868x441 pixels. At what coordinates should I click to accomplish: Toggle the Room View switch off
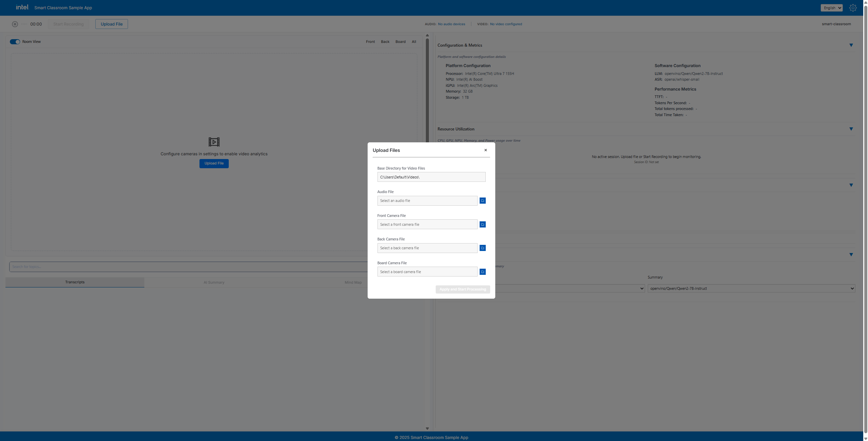(x=14, y=41)
